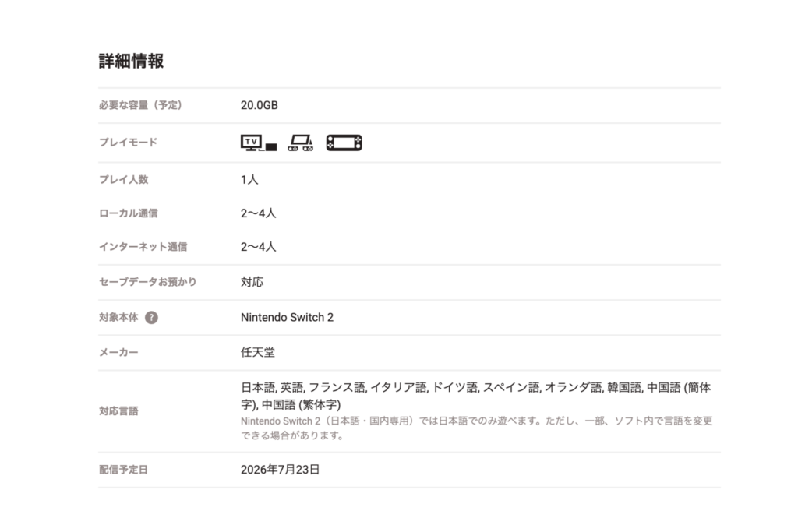798x532 pixels.
Task: Select the 必要な容量（予定） label
Action: [140, 105]
